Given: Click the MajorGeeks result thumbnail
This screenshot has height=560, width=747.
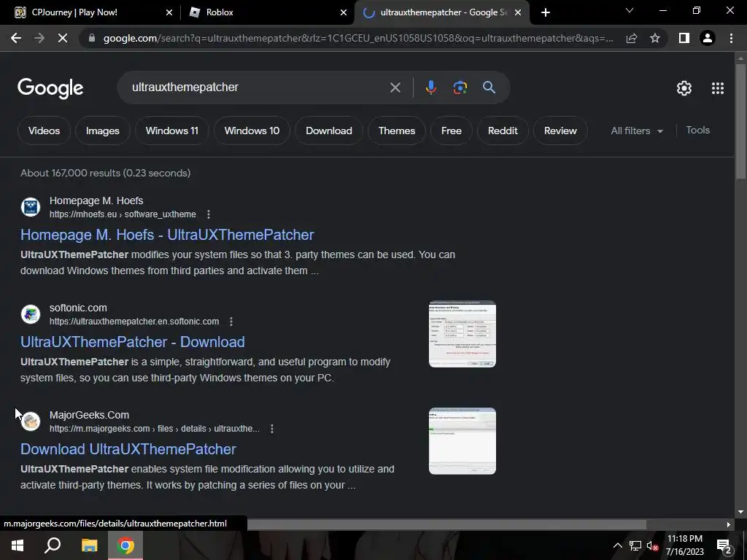Looking at the screenshot, I should [462, 441].
